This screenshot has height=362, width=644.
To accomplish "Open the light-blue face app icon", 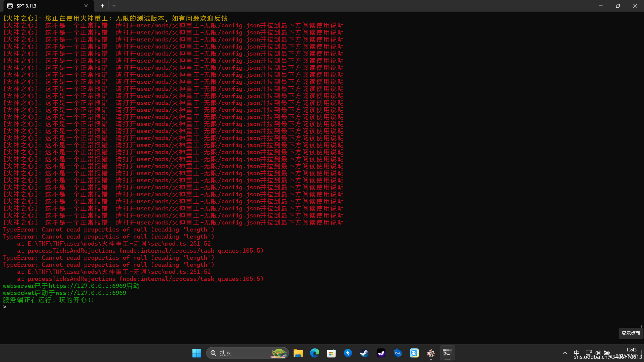I will 414,353.
